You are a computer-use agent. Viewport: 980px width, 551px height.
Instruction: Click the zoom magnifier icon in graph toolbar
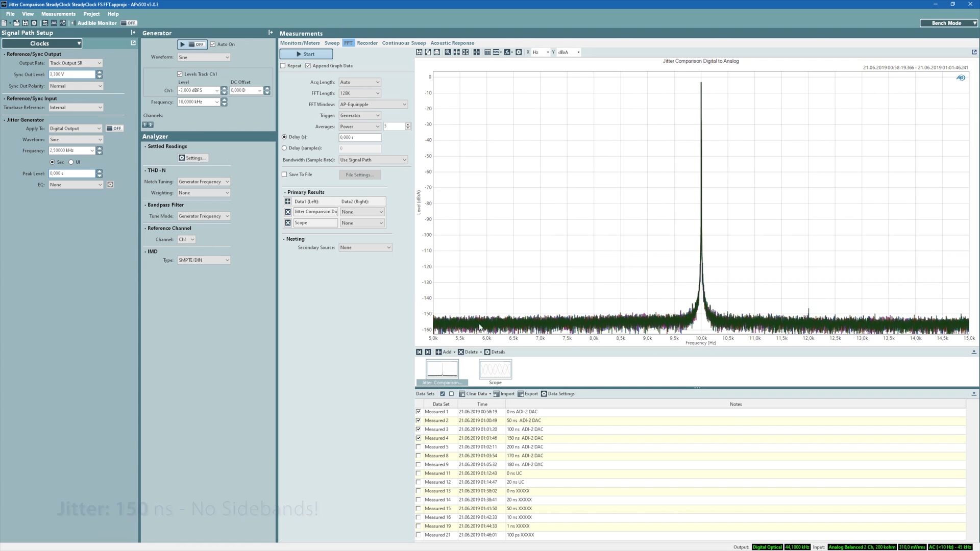click(448, 52)
